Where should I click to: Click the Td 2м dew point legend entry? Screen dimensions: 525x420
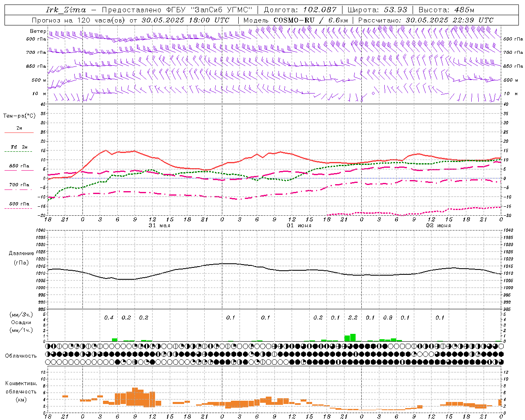click(19, 147)
